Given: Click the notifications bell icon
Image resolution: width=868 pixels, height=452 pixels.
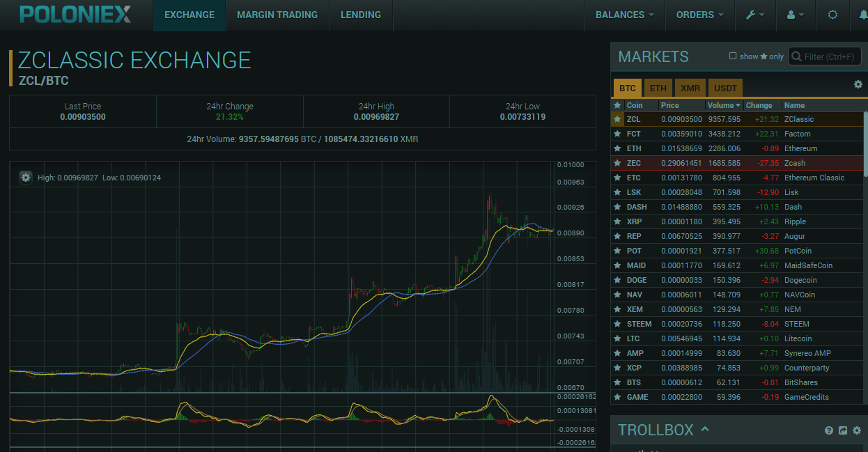Looking at the screenshot, I should pyautogui.click(x=864, y=15).
